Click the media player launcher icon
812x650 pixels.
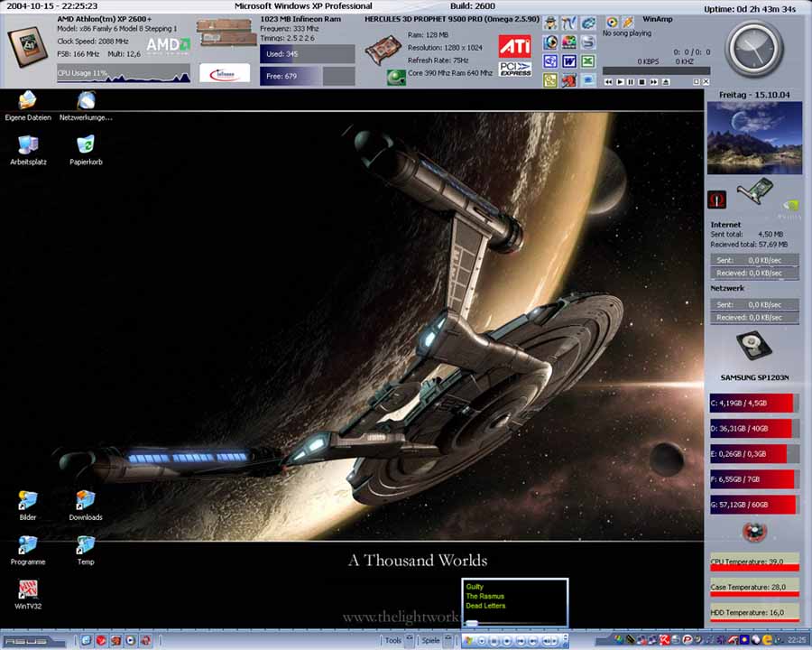[x=550, y=42]
